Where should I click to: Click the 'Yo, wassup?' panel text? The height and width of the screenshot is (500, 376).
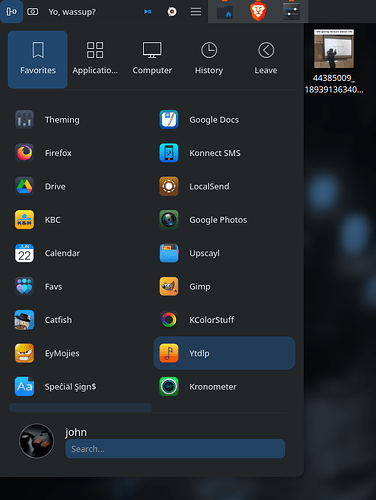coord(72,12)
